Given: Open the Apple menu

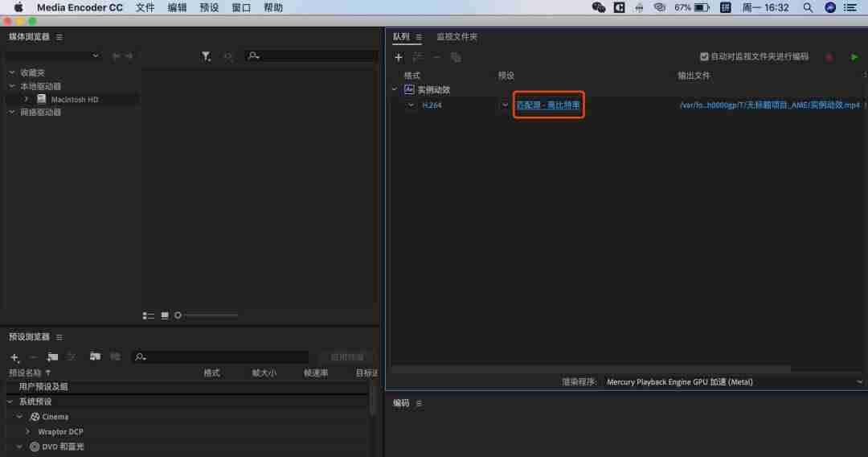Looking at the screenshot, I should (x=18, y=7).
